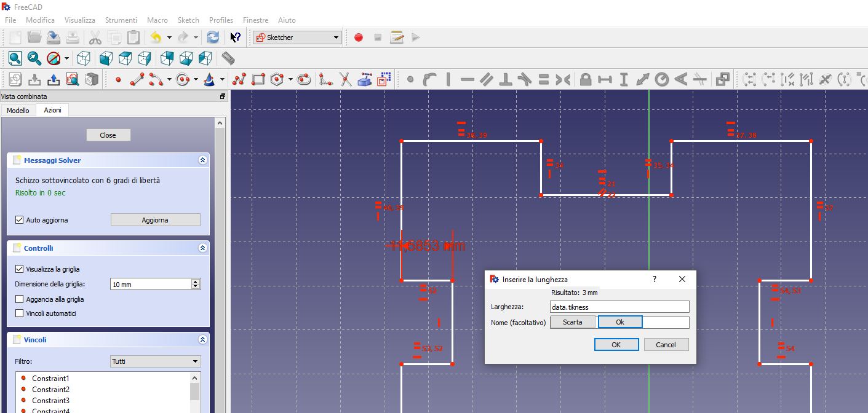Click the external geometry tool
Screen dimensions: 868x413
(x=365, y=79)
